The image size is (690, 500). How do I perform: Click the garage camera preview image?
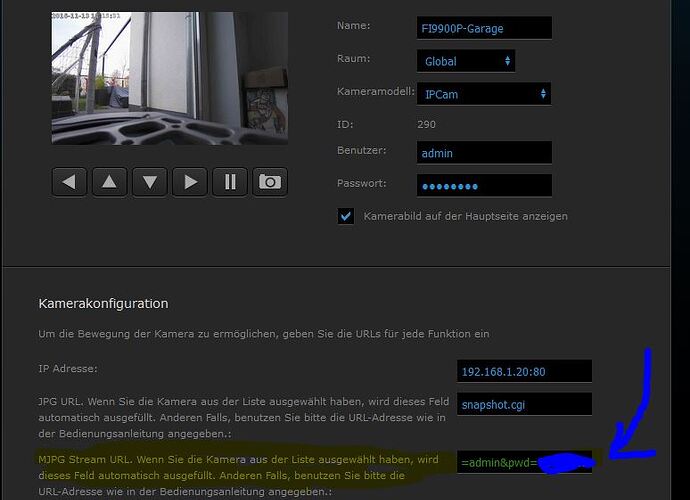point(169,78)
